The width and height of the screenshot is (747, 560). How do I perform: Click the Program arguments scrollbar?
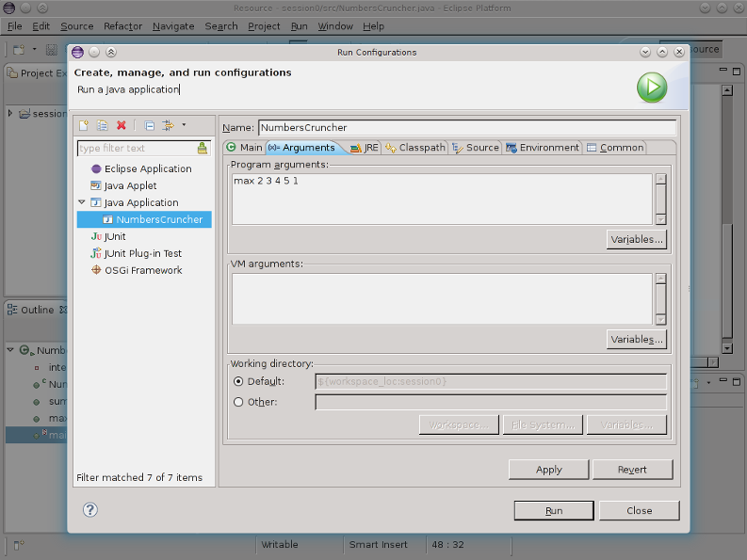[x=660, y=199]
